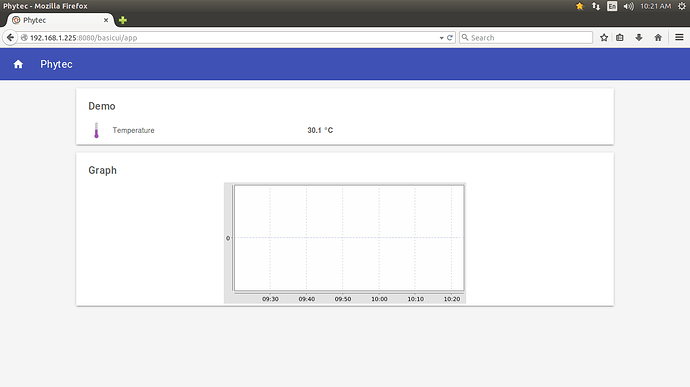690x387 pixels.
Task: Click the yellow star tray indicator
Action: (580, 6)
